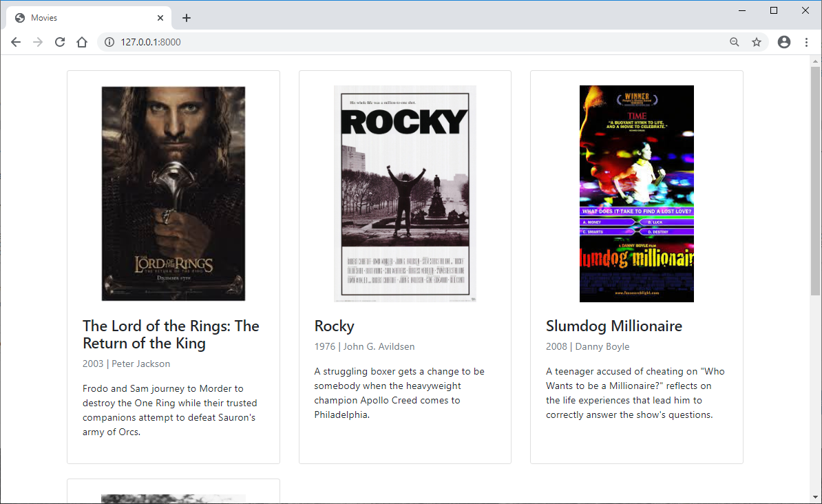Viewport: 822px width, 504px height.
Task: Click the struggling boxer description paragraph
Action: [x=399, y=393]
